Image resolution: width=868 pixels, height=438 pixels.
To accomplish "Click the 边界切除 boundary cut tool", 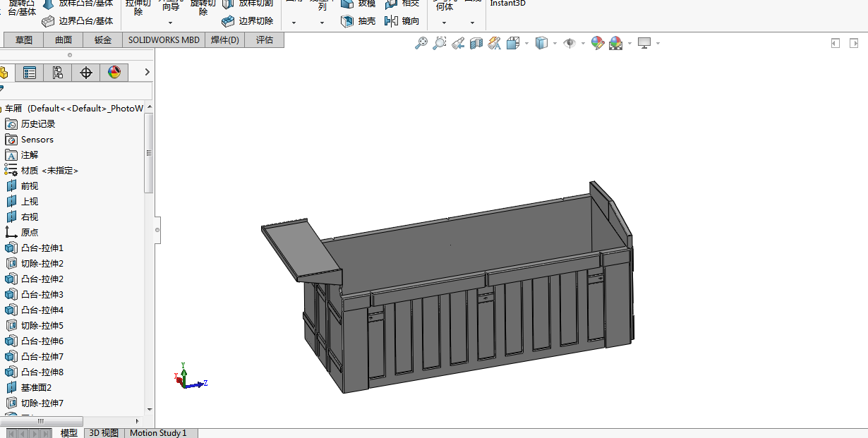I will [248, 21].
